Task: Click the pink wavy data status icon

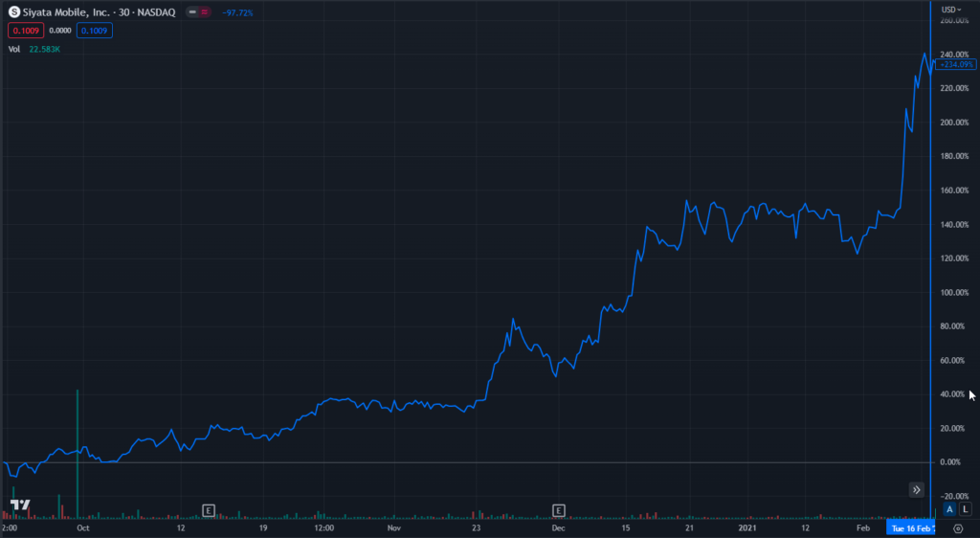Action: (205, 12)
